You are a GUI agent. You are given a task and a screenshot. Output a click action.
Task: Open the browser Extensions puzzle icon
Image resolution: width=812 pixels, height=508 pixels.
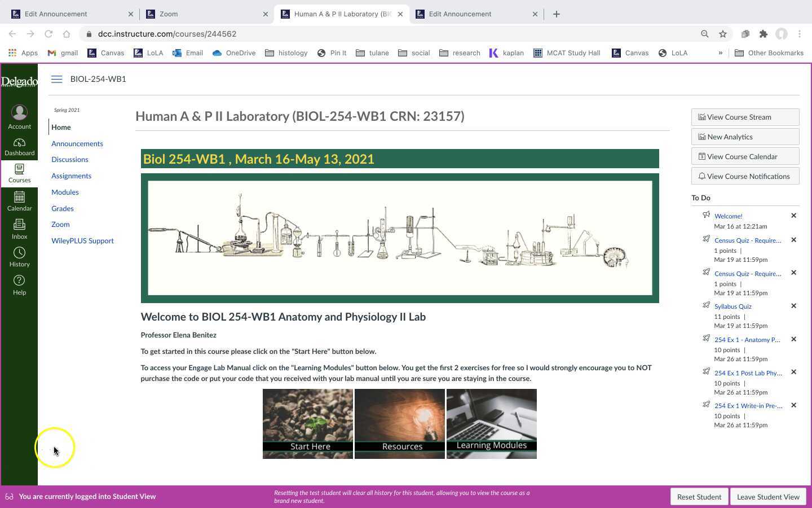[764, 34]
